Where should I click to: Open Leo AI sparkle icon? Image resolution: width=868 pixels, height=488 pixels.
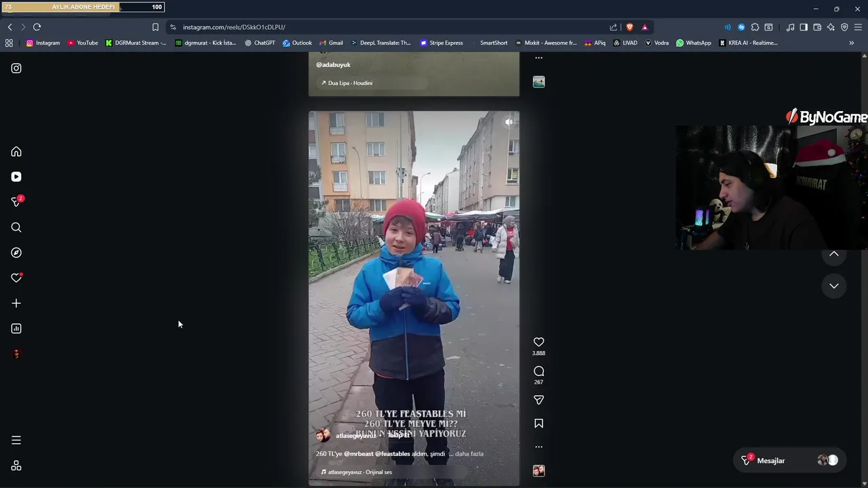(x=831, y=27)
